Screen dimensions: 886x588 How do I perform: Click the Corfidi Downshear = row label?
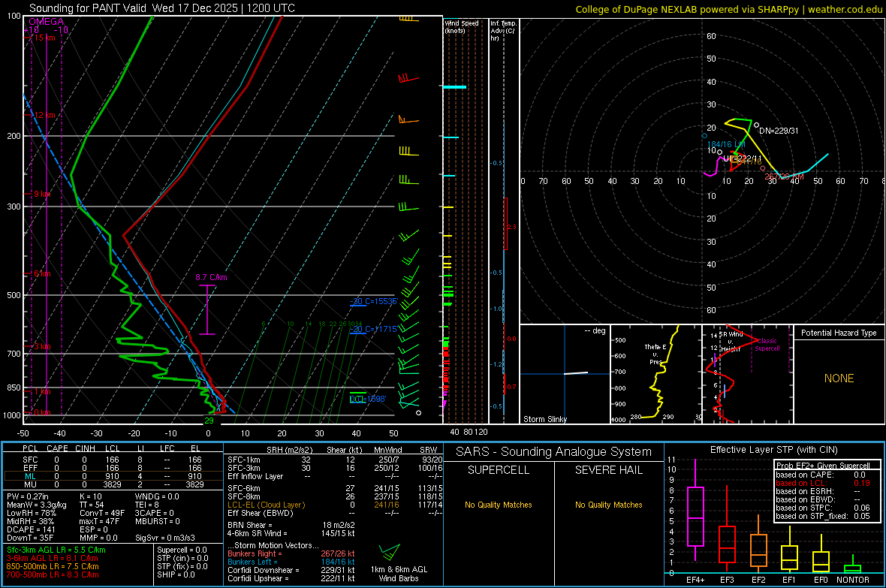pos(264,570)
